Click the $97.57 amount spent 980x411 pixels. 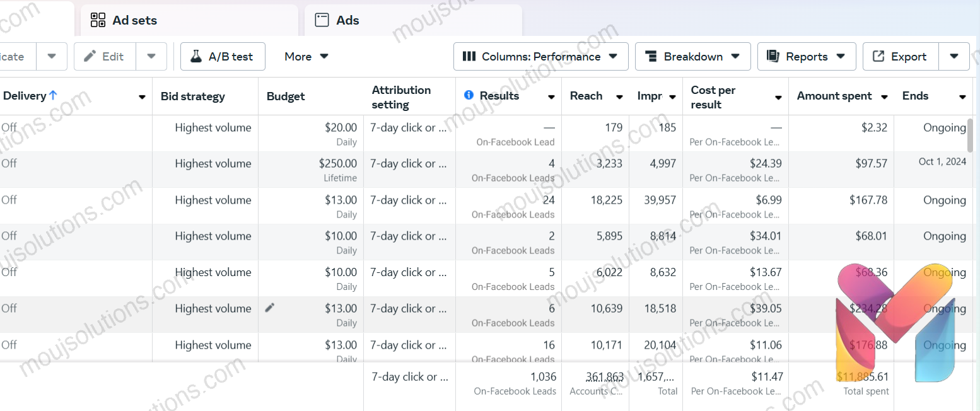(x=872, y=164)
